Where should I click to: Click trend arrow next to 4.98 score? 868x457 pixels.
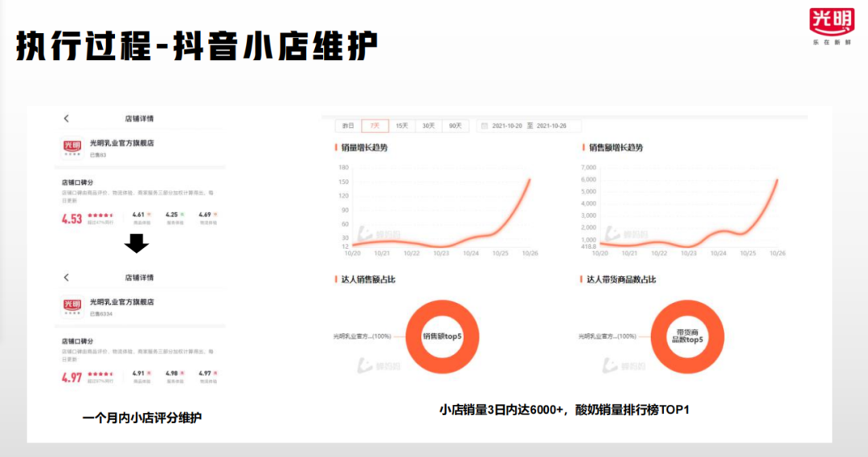point(182,373)
